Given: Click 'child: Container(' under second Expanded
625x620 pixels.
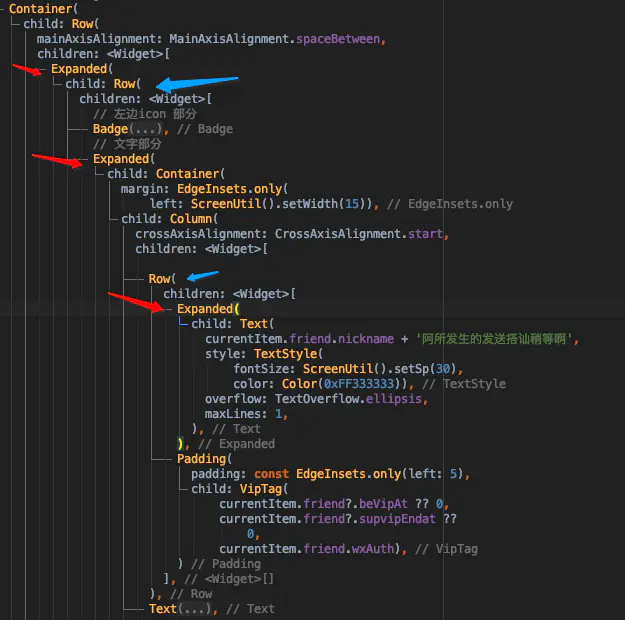Looking at the screenshot, I should click(x=166, y=173).
